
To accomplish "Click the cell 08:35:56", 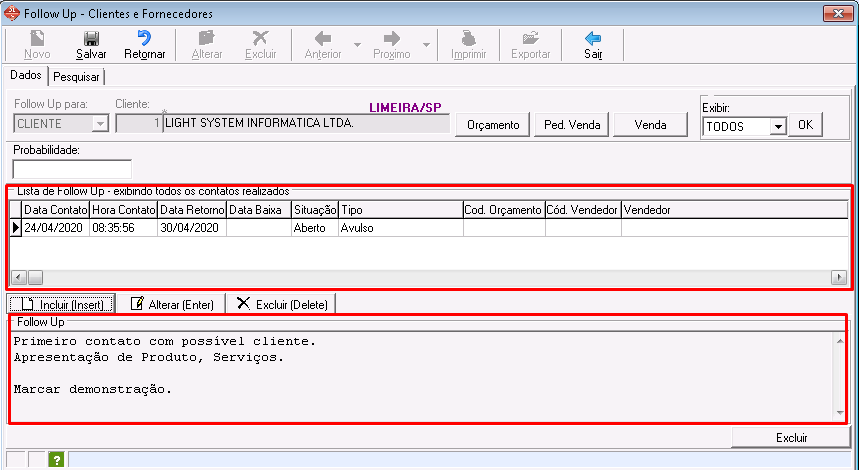I will pyautogui.click(x=124, y=228).
